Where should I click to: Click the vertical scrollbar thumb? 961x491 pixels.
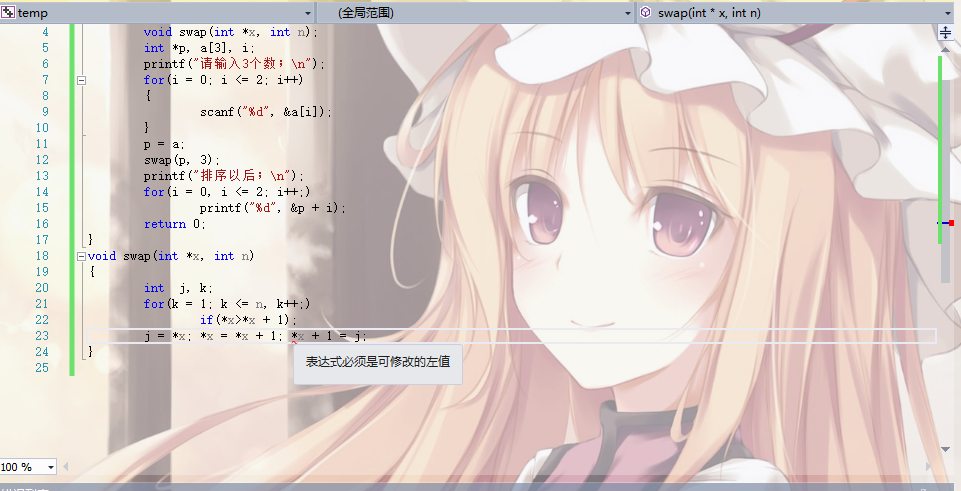point(946,181)
